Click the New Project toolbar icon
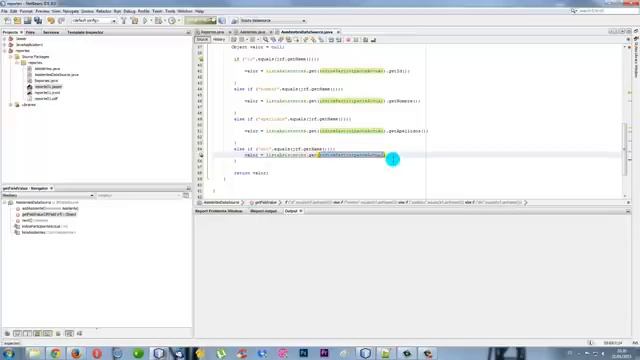Screen dimensions: 640x360 point(18,20)
